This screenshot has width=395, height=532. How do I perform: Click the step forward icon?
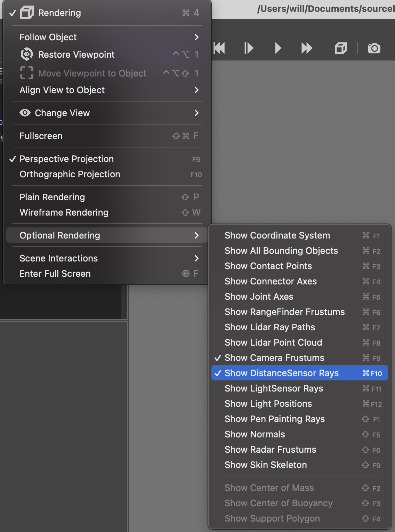tap(249, 48)
